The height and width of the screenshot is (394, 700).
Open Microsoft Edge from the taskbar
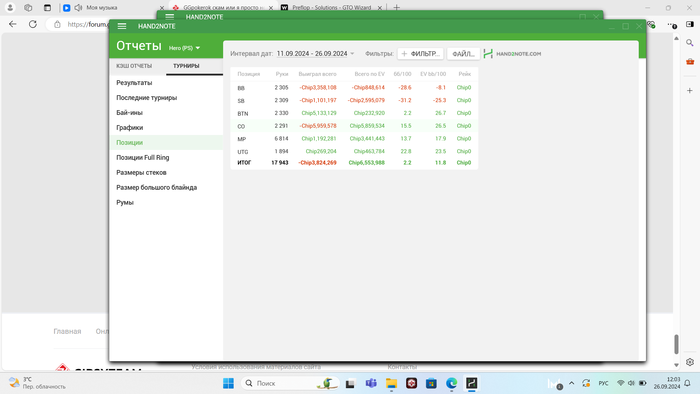tap(451, 383)
